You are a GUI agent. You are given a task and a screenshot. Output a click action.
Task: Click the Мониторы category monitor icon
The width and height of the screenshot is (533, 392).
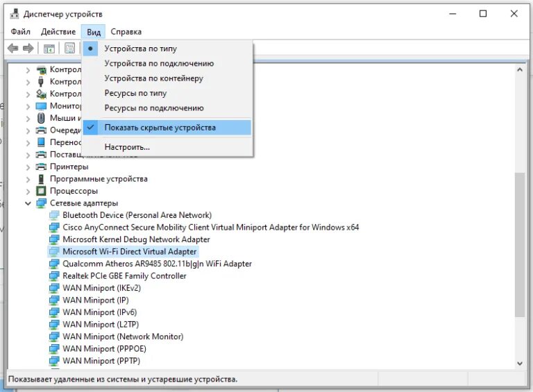pyautogui.click(x=41, y=106)
